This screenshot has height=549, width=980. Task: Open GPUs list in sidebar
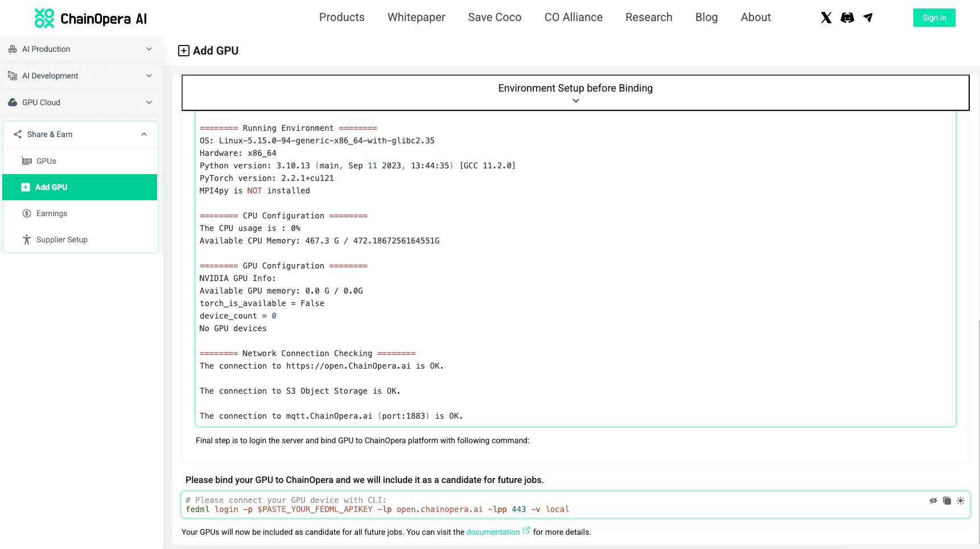point(46,161)
